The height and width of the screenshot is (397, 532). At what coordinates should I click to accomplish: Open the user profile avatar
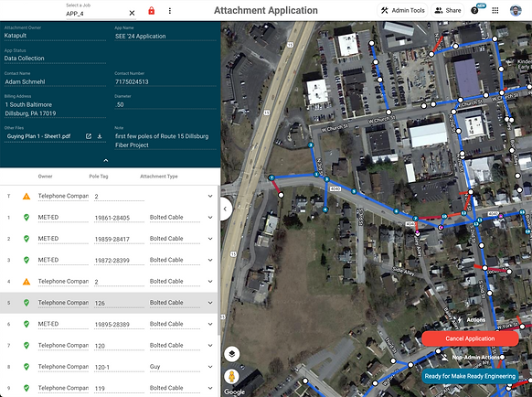click(x=516, y=11)
